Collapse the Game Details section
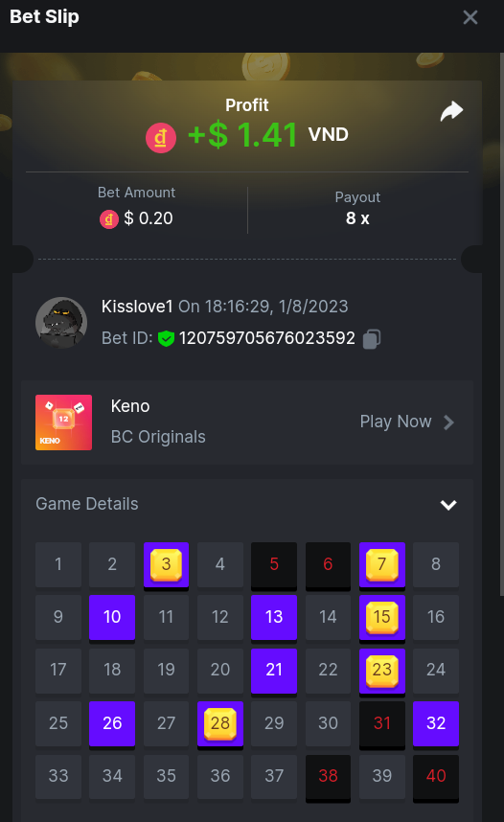Screen dimensions: 504x822 (x=448, y=505)
